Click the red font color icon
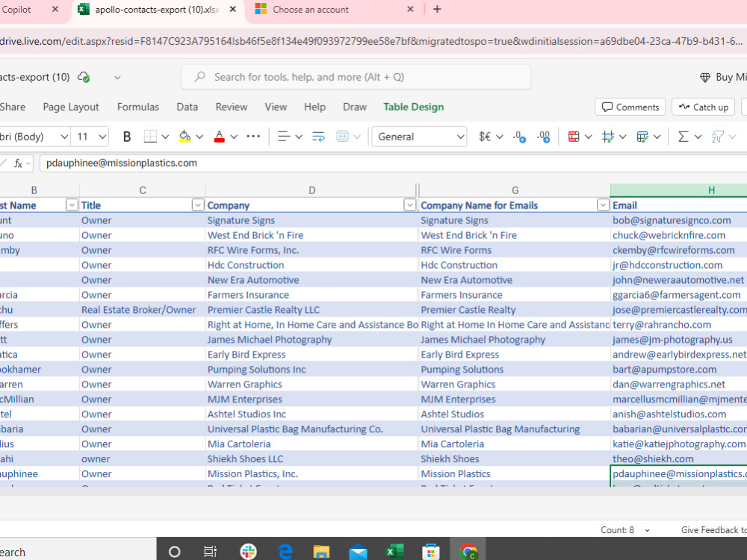Screen dimensions: 747x560 219,137
